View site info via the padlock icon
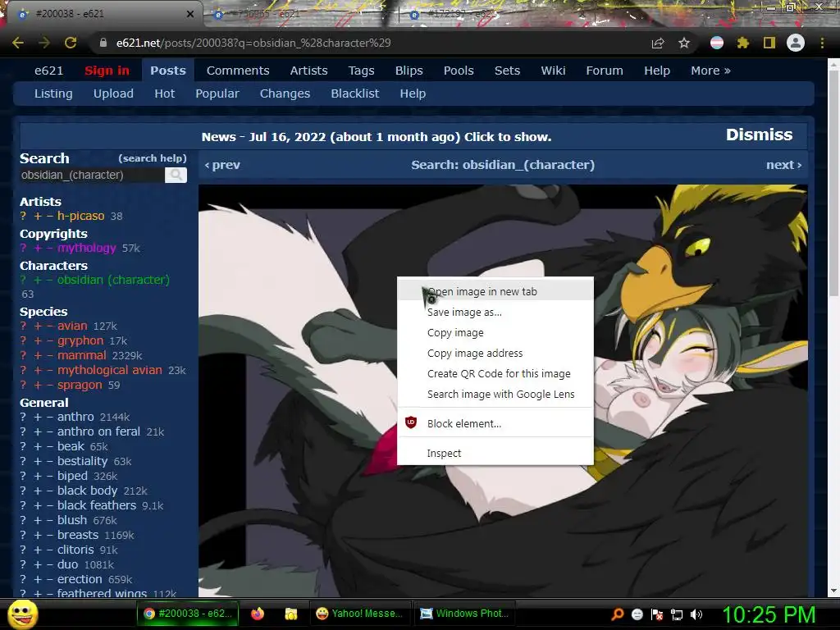Viewport: 840px width, 630px height. pyautogui.click(x=103, y=43)
